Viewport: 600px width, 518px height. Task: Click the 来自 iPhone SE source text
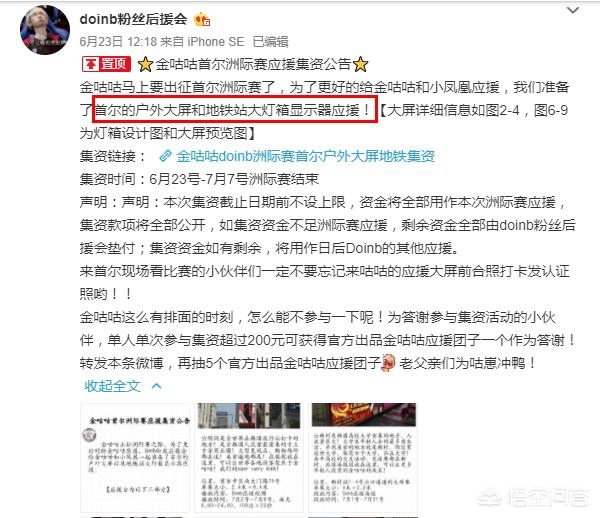pos(202,42)
